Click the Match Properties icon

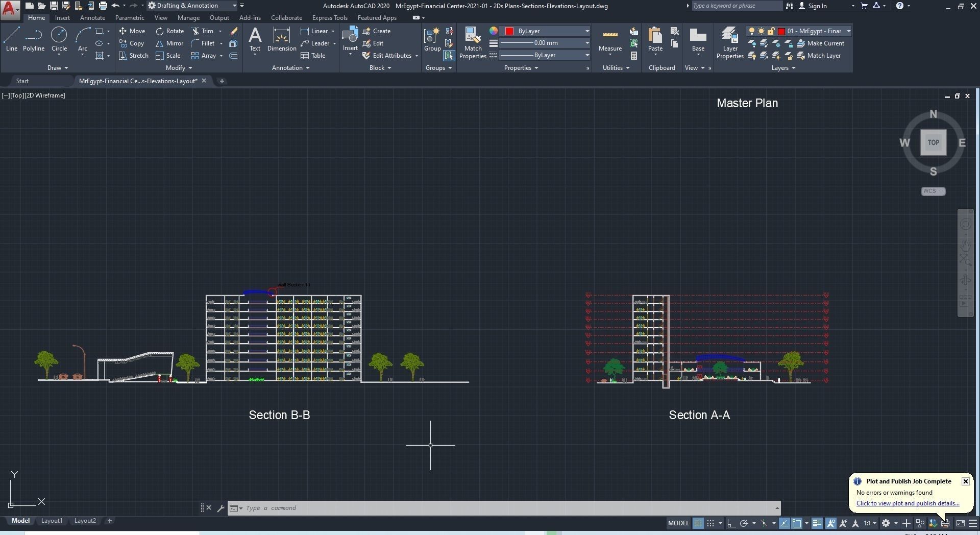pos(473,43)
